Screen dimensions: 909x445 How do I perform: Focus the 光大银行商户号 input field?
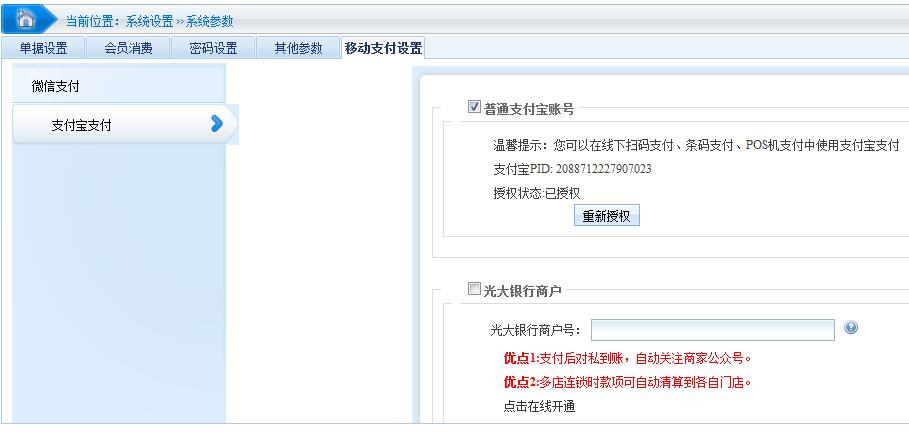pos(712,330)
